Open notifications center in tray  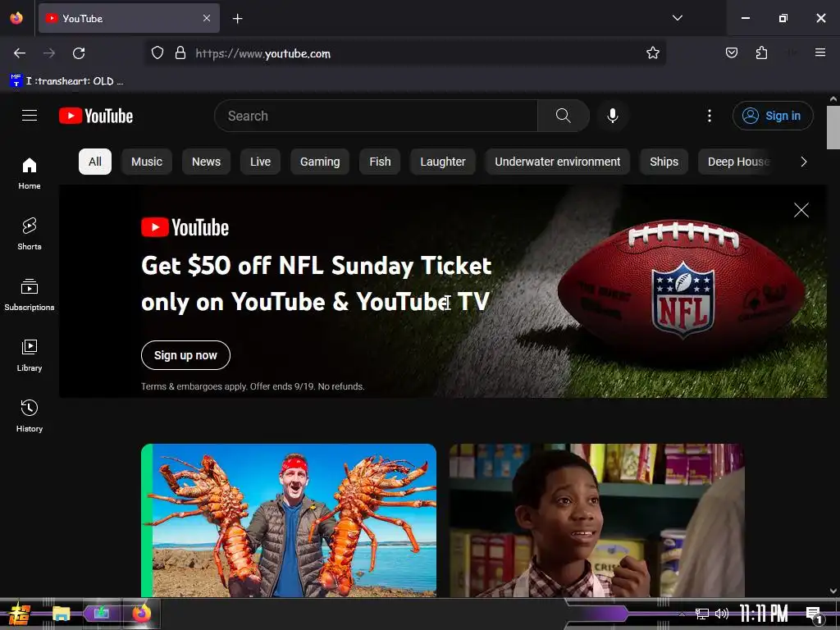(x=815, y=614)
